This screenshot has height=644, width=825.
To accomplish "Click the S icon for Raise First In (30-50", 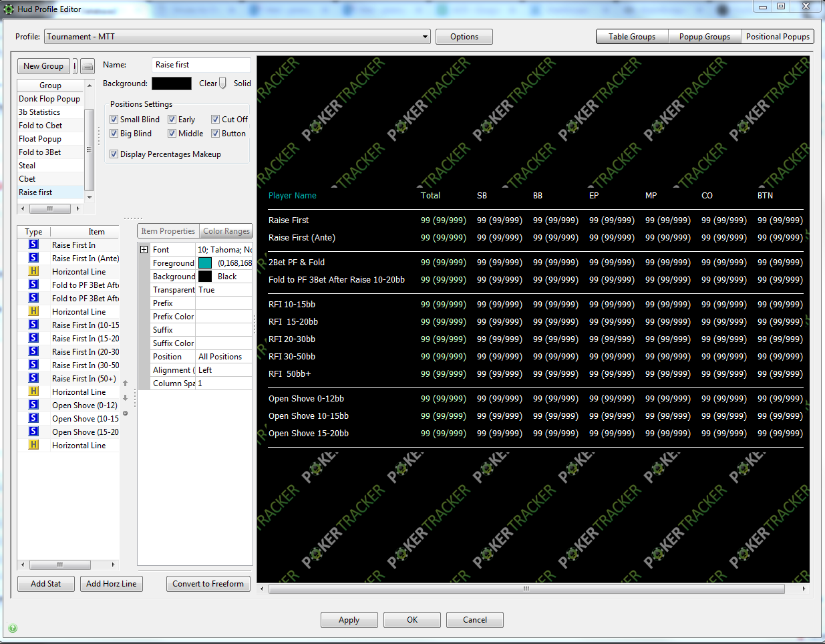I will pyautogui.click(x=33, y=365).
